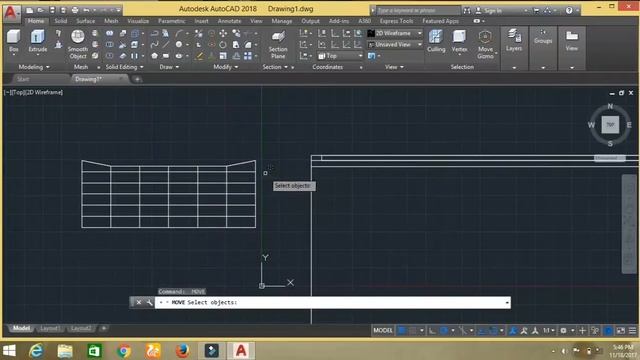Click the Customization menu icon in status bar
Screen dimensions: 640x360
pos(632,331)
